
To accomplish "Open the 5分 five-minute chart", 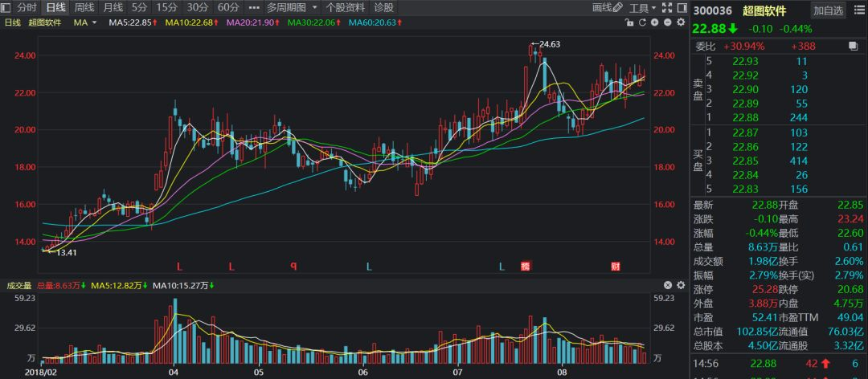I will 140,8.
